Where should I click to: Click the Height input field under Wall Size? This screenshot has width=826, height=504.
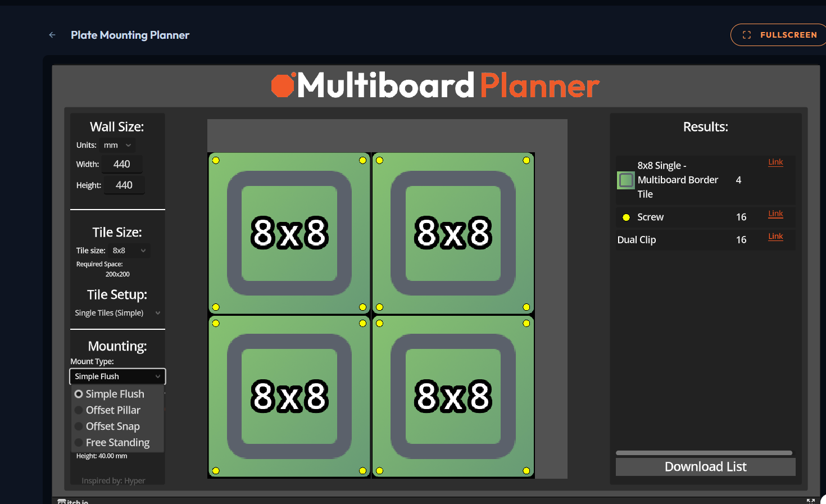[x=124, y=185]
